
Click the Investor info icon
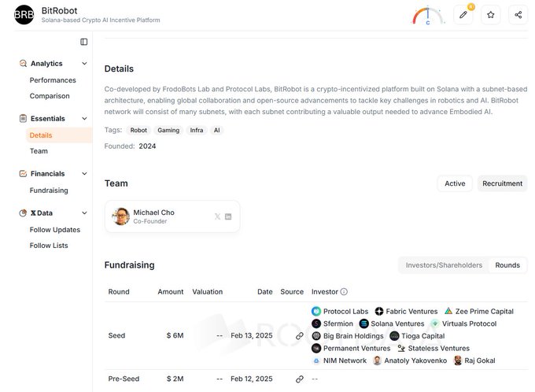[x=344, y=291]
